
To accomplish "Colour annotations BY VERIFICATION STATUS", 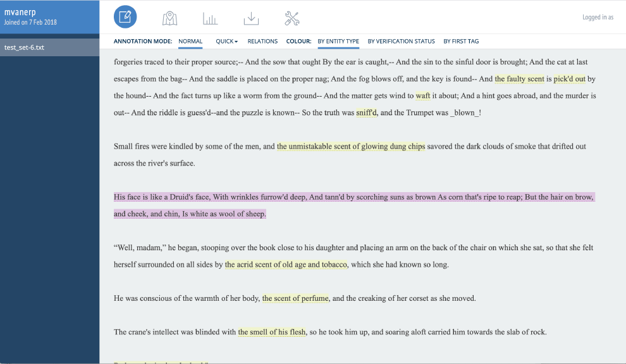I will pyautogui.click(x=402, y=41).
